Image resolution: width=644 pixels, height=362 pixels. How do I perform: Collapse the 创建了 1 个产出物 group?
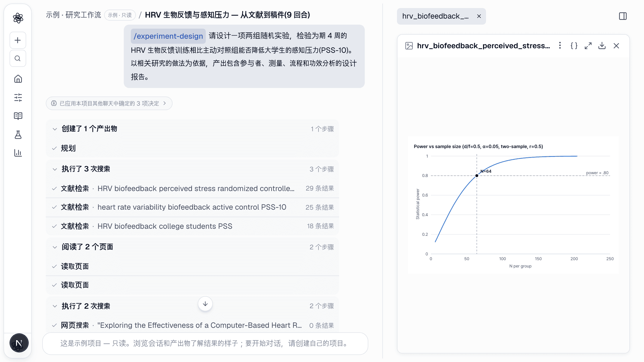pyautogui.click(x=192, y=129)
